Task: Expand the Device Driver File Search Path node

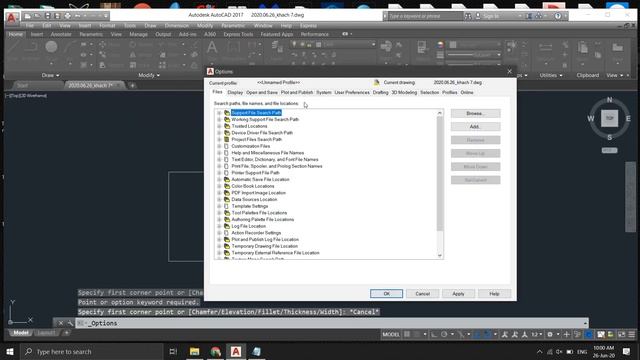Action: point(219,133)
